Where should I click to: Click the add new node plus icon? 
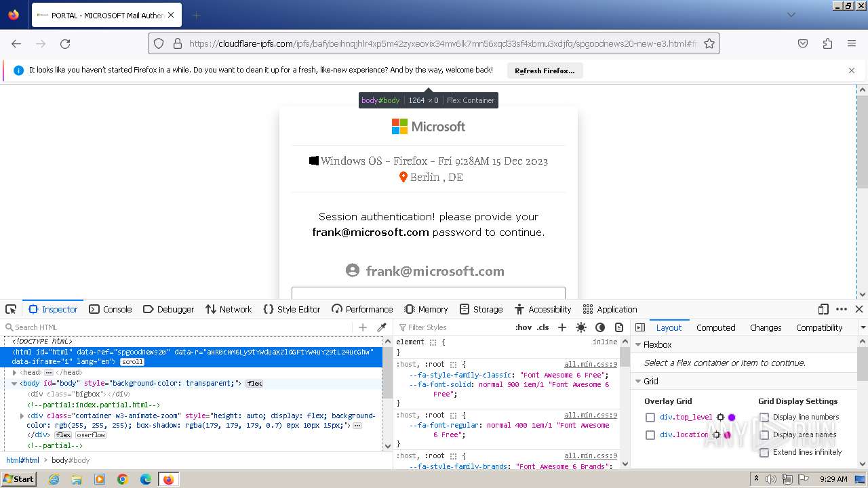point(363,327)
